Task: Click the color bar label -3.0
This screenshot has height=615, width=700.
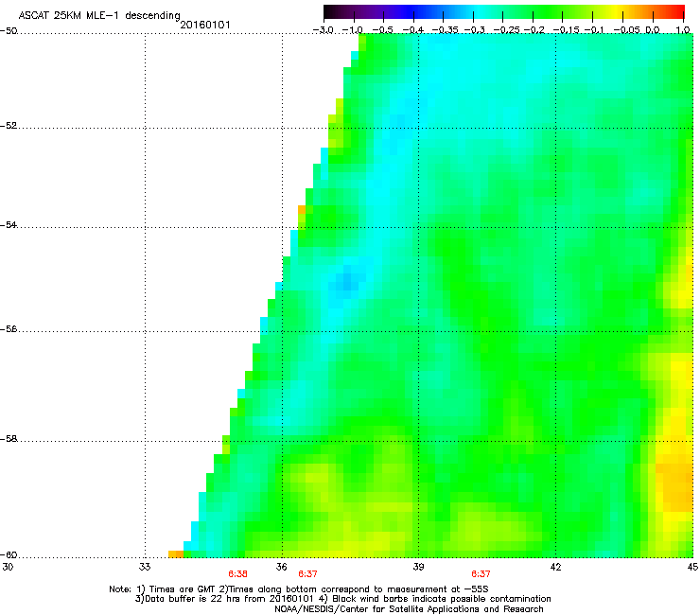Action: (x=323, y=30)
